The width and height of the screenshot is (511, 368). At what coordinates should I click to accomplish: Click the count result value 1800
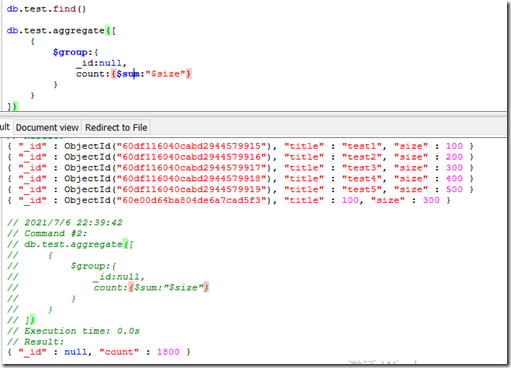168,352
